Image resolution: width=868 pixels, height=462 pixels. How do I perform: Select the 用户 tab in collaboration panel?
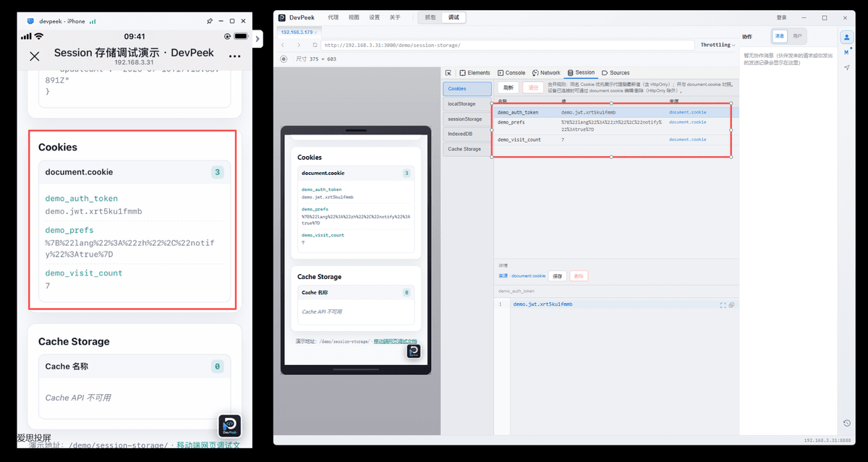tap(797, 35)
